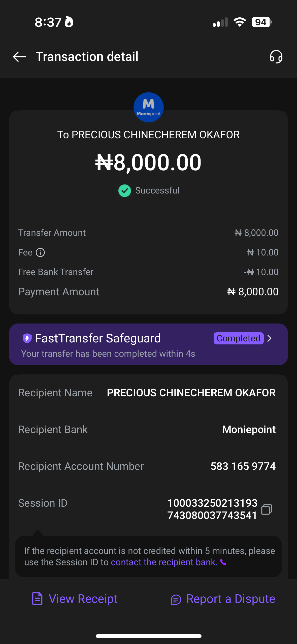The image size is (297, 644).
Task: Tap the ₦8,000.00 headline amount
Action: [148, 163]
